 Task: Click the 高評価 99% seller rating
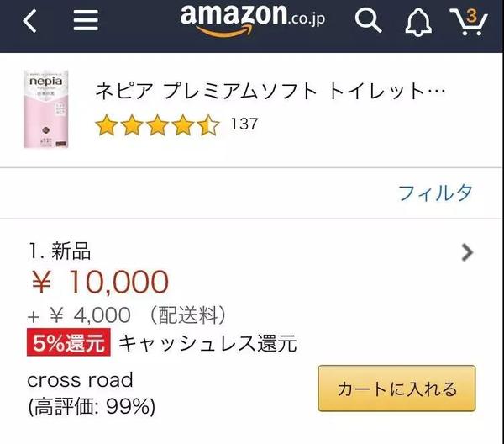(x=91, y=407)
